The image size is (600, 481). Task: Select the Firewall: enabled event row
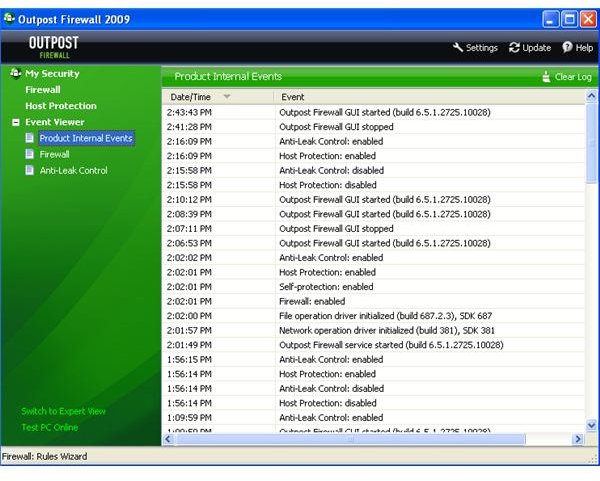click(373, 301)
